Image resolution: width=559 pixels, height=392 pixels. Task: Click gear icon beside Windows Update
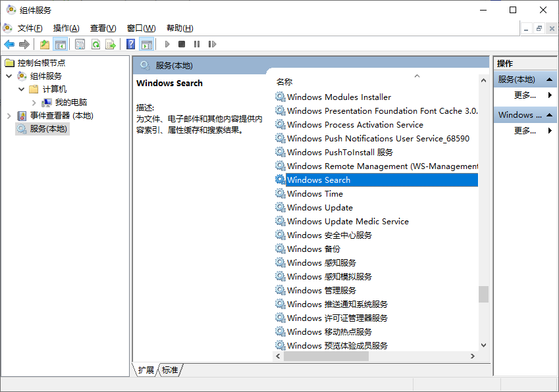(280, 207)
